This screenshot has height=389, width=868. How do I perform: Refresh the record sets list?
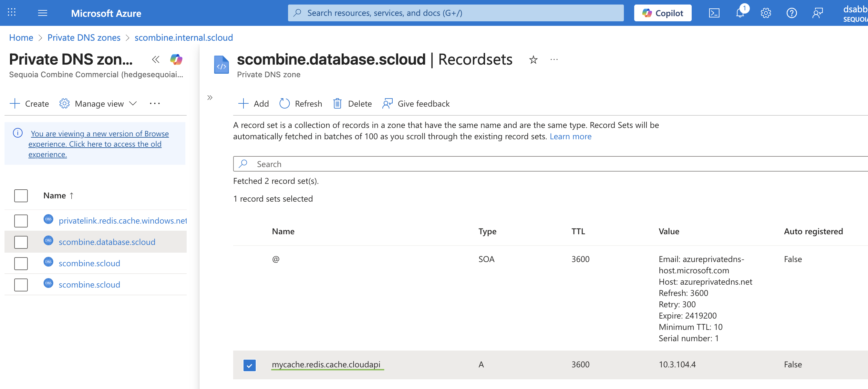coord(300,103)
